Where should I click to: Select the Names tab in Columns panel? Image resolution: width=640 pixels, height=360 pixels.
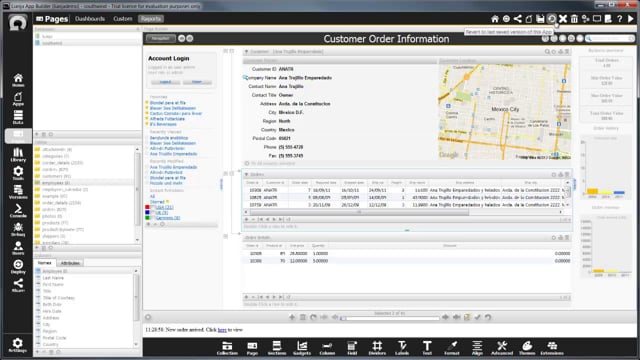pos(44,263)
